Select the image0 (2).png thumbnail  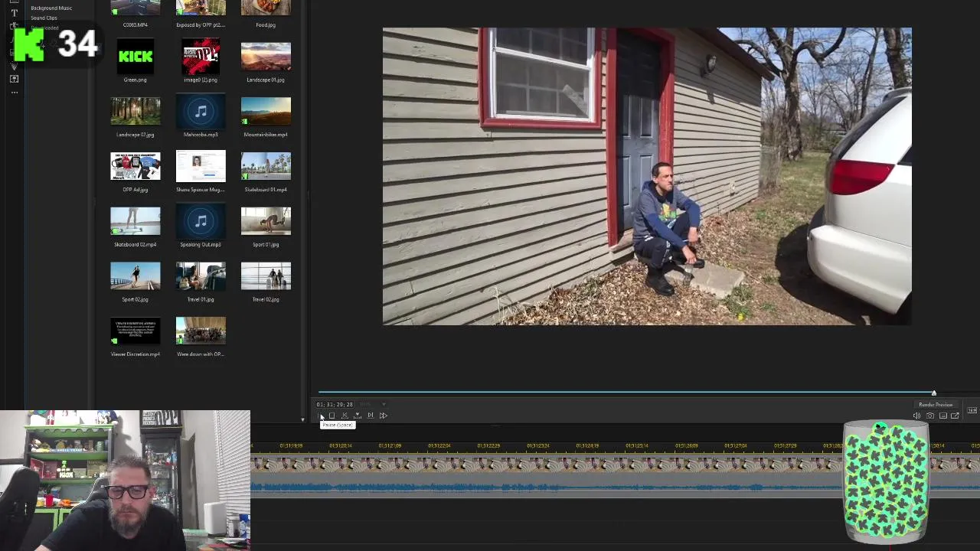(x=201, y=57)
